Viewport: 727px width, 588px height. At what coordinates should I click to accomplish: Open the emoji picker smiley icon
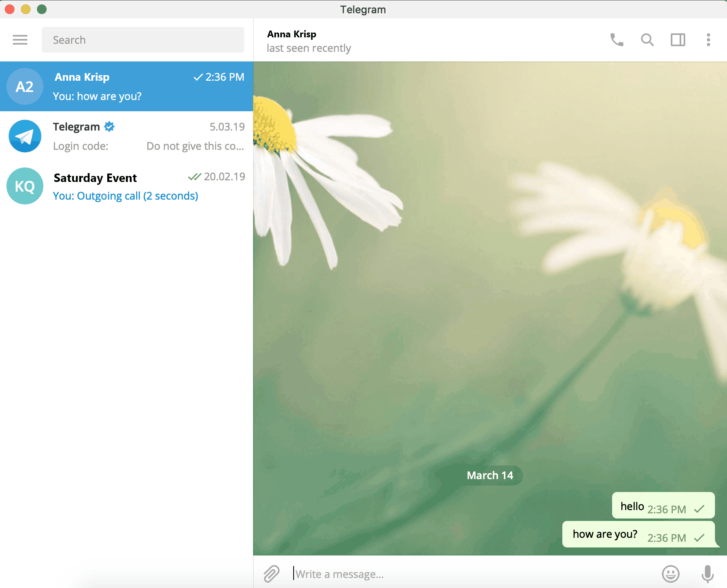click(x=670, y=574)
